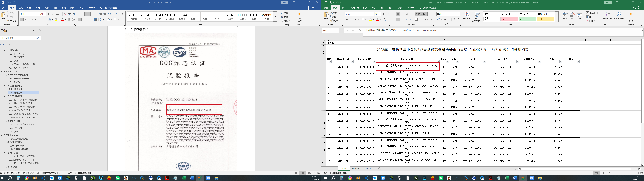This screenshot has width=644, height=181.
Task: Toggle show paragraph marks in Word
Action: click(x=122, y=14)
